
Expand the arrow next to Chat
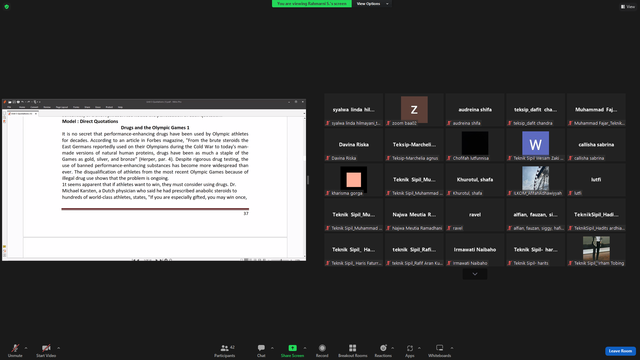tap(272, 348)
